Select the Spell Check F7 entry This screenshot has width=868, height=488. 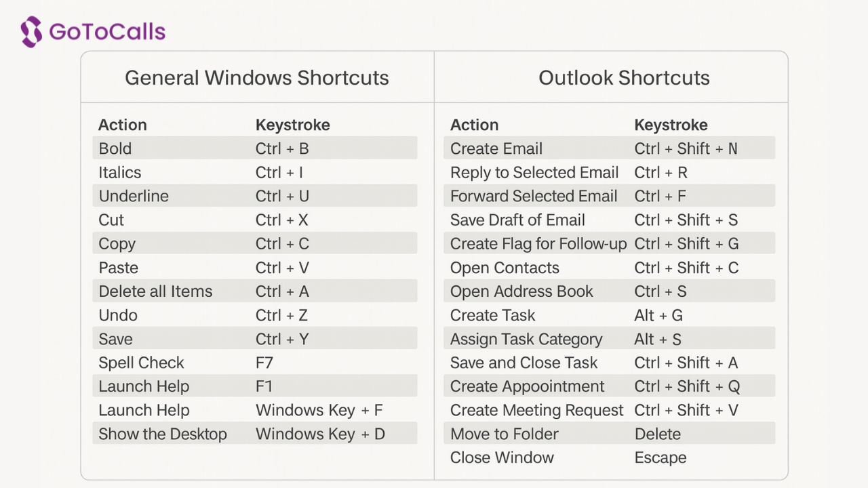[x=255, y=363]
